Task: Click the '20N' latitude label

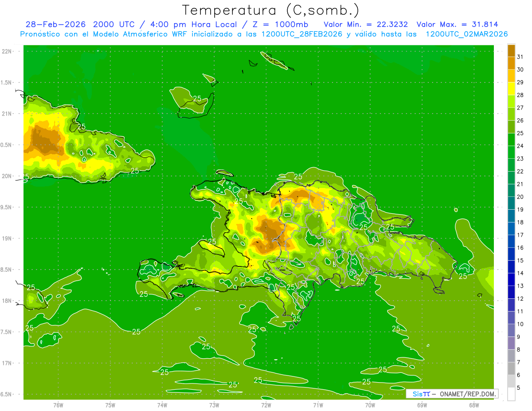Action: [7, 176]
